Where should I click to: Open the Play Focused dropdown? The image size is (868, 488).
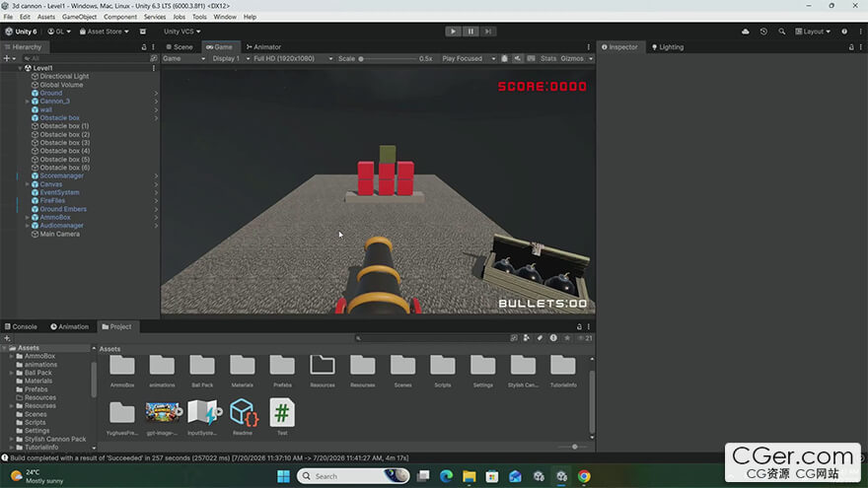point(469,58)
